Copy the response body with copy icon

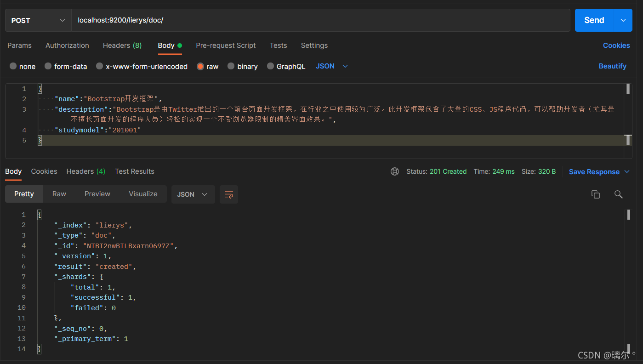(x=596, y=194)
